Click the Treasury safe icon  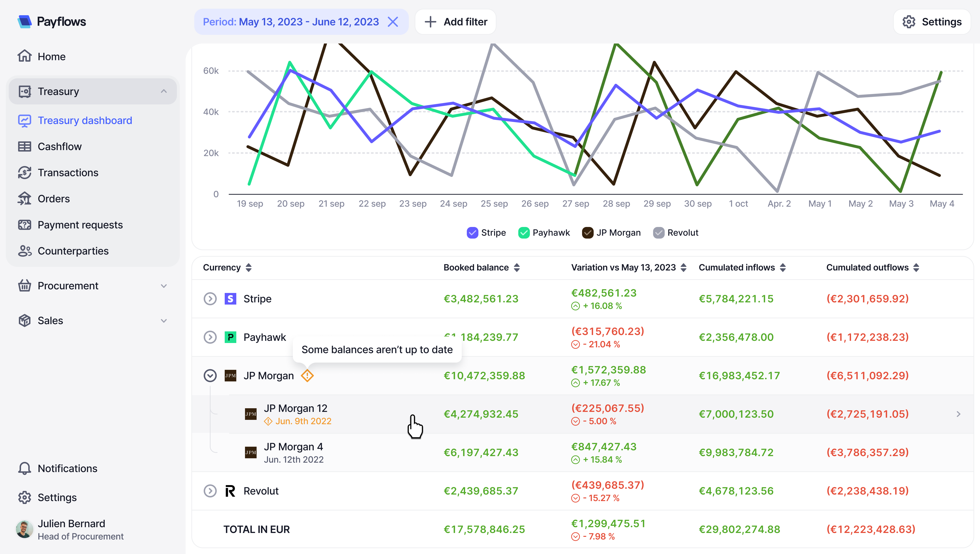tap(25, 91)
